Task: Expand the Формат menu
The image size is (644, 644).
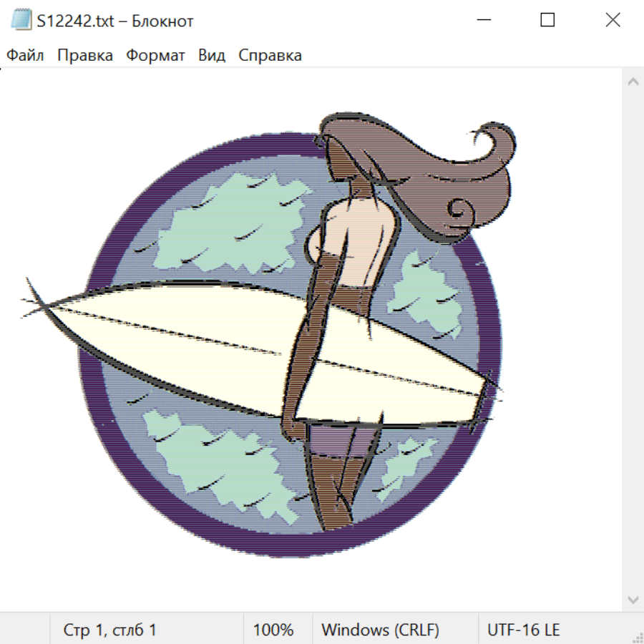Action: click(x=155, y=56)
